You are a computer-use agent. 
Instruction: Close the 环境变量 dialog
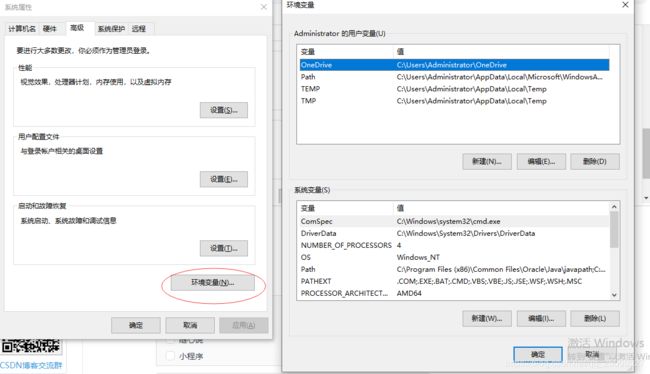click(625, 5)
